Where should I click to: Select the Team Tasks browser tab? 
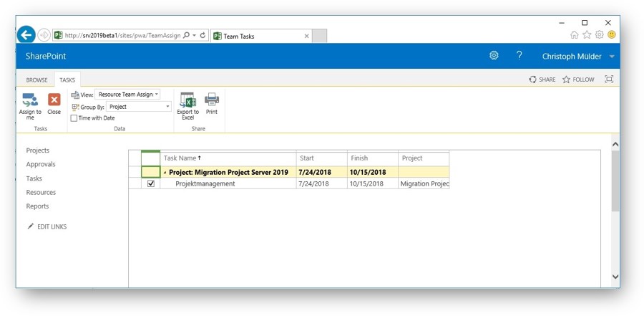pyautogui.click(x=260, y=37)
